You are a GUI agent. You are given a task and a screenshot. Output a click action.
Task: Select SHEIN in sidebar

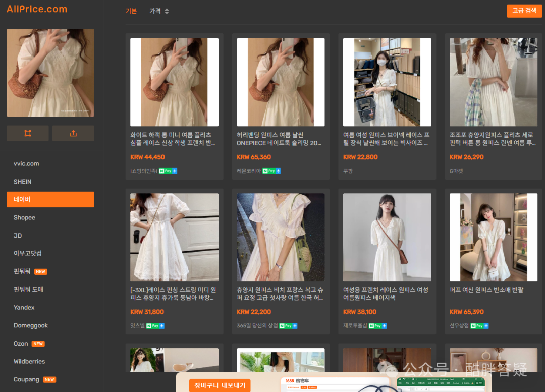[x=23, y=182]
